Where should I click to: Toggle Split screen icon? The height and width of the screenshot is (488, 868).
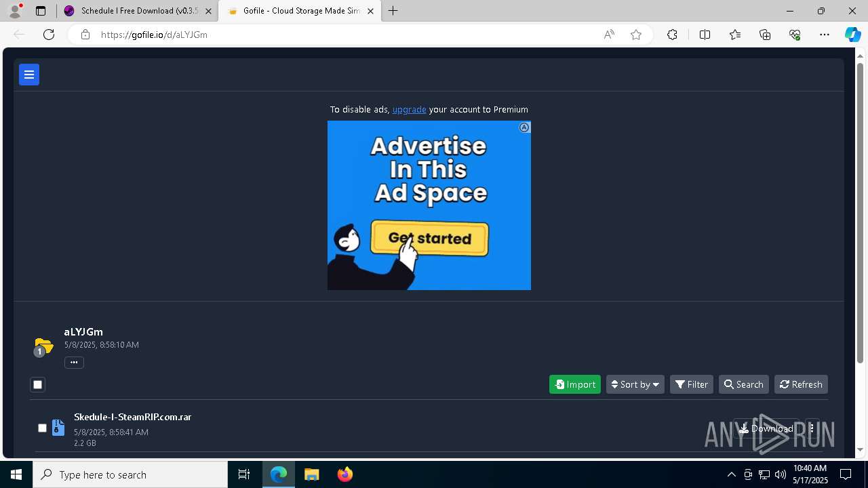pyautogui.click(x=705, y=35)
